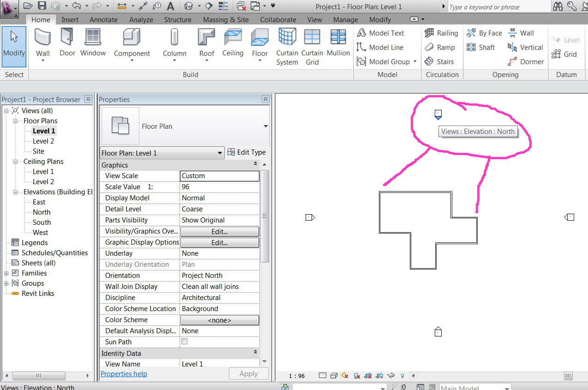
Task: Click the Grid datum tool
Action: pyautogui.click(x=564, y=54)
